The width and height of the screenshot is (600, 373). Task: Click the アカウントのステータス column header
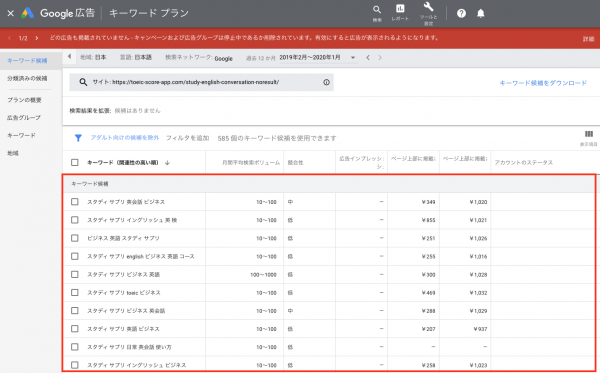[x=523, y=163]
